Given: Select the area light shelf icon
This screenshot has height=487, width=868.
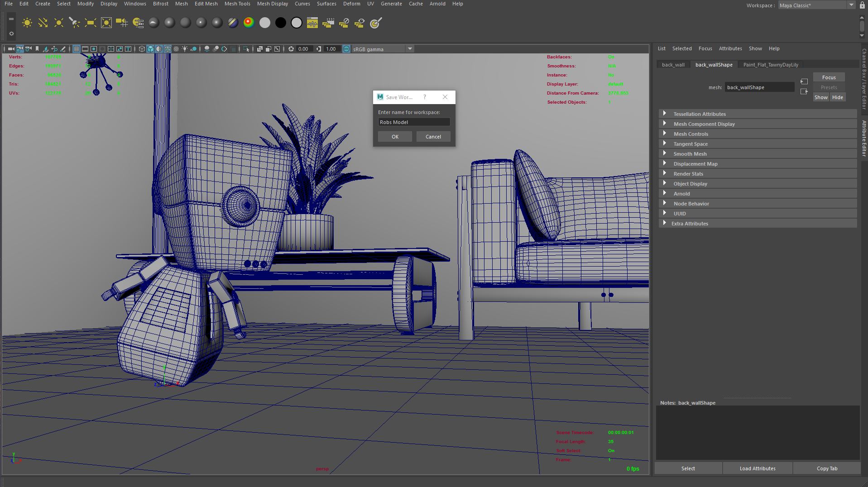Looking at the screenshot, I should pyautogui.click(x=90, y=23).
